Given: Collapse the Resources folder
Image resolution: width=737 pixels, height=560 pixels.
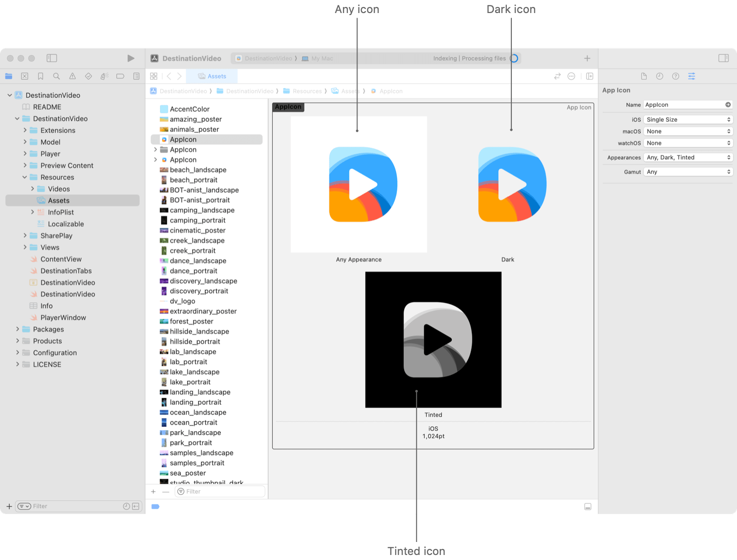Looking at the screenshot, I should (25, 177).
